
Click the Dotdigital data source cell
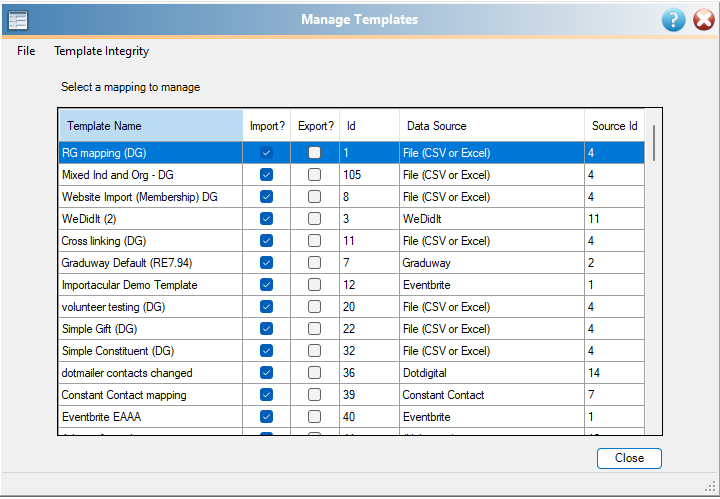[492, 373]
